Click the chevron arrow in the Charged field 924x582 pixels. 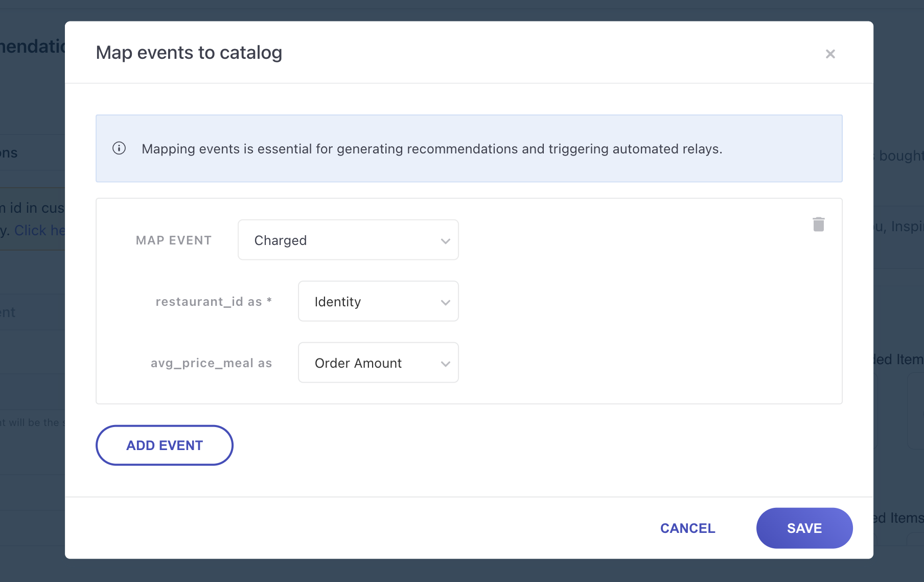click(x=445, y=241)
